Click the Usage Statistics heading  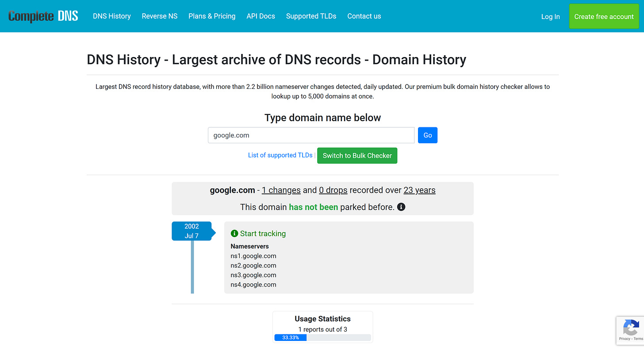pos(322,319)
